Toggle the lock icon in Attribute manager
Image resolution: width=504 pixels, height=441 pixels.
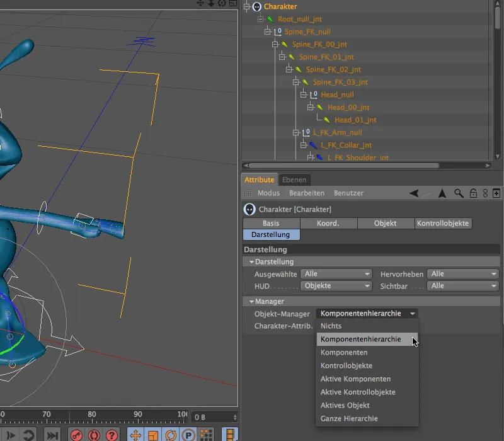[473, 193]
